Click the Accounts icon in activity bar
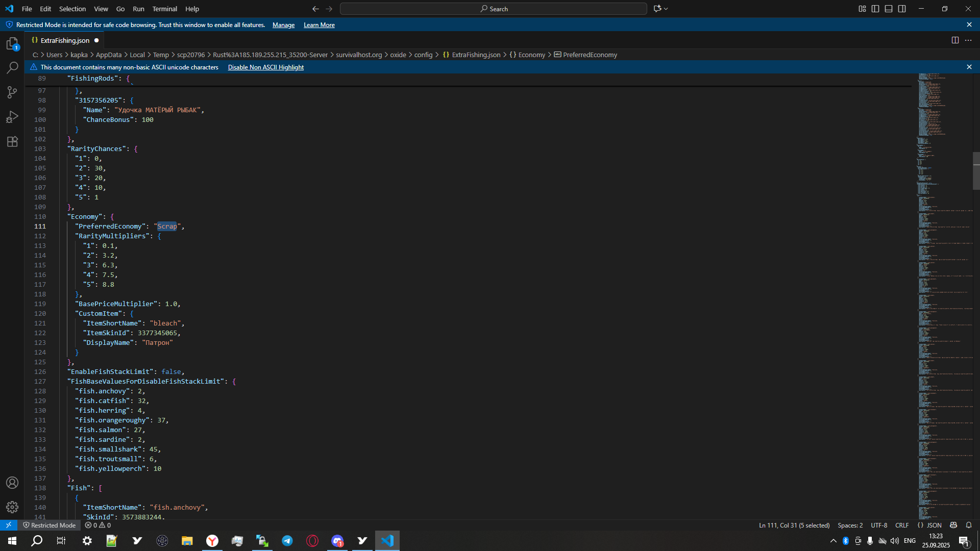 tap(12, 483)
